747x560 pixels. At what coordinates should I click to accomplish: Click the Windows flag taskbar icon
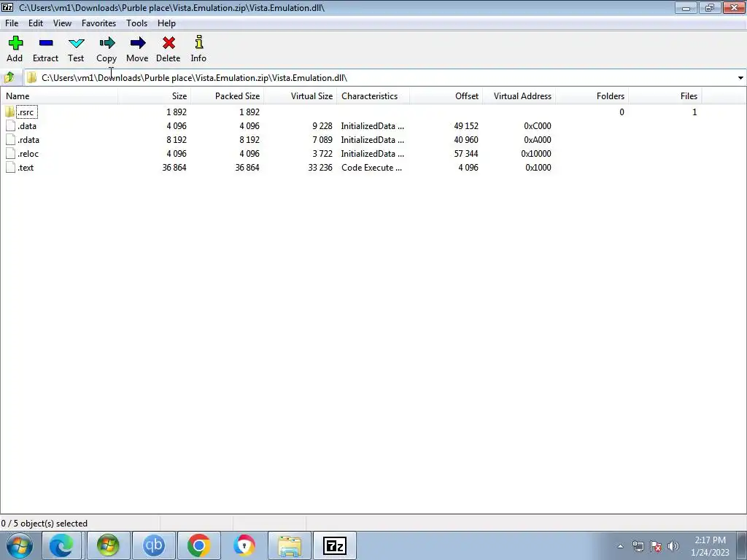(x=108, y=545)
